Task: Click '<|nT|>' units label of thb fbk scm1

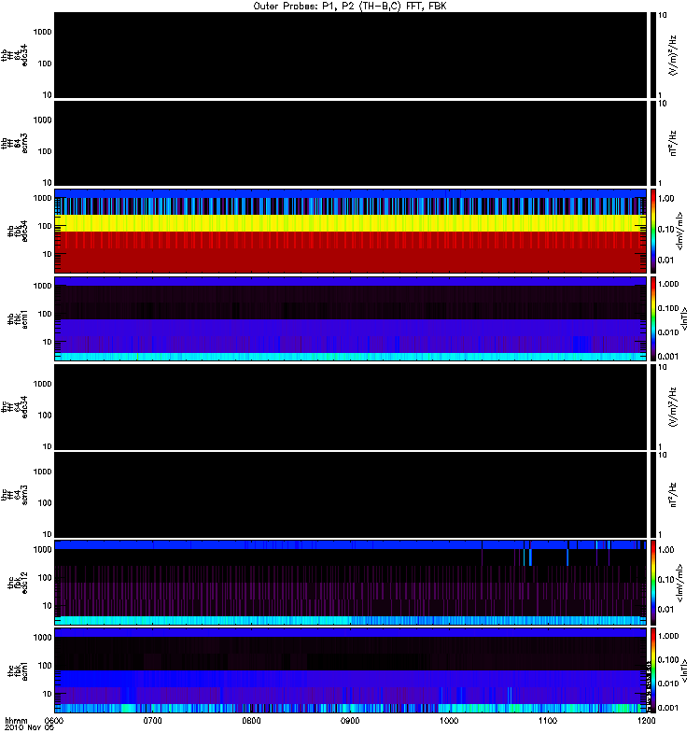Action: click(x=685, y=318)
